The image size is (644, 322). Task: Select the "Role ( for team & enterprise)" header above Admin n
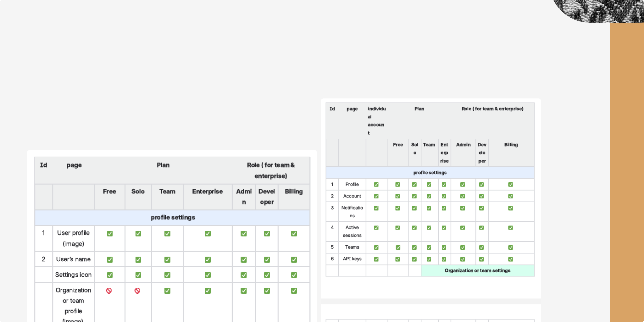[271, 170]
